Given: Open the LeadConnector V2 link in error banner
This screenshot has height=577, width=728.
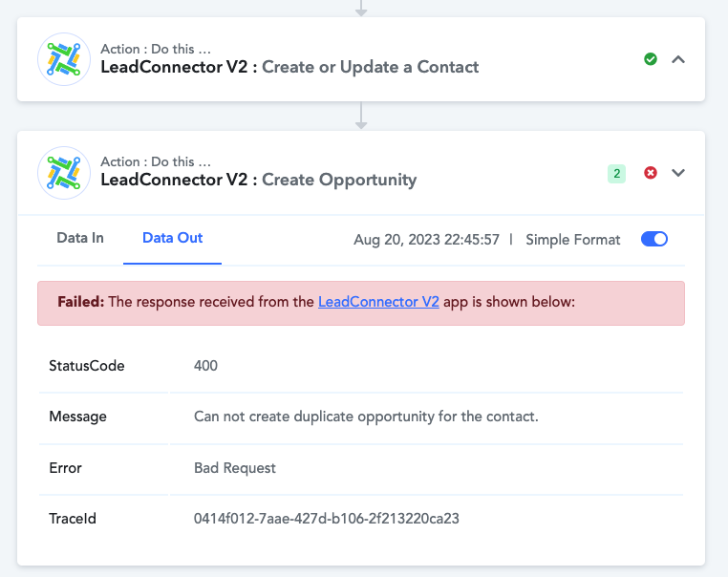Looking at the screenshot, I should click(378, 302).
